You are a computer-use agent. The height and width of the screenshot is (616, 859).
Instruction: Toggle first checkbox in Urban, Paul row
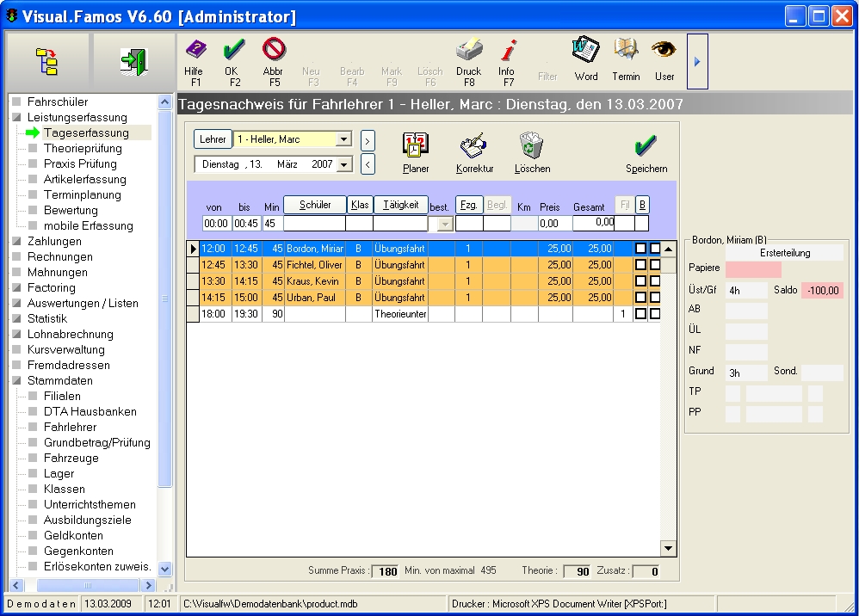point(640,298)
